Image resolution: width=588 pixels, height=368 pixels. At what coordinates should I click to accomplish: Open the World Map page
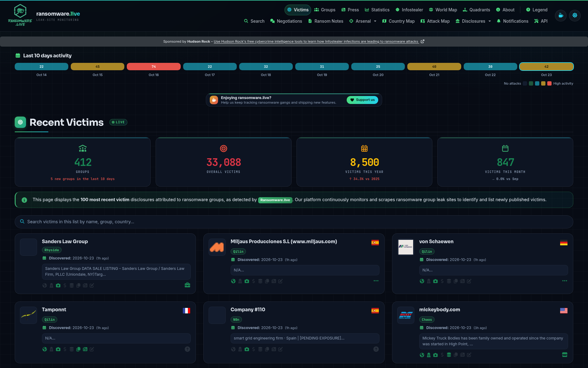(x=443, y=10)
